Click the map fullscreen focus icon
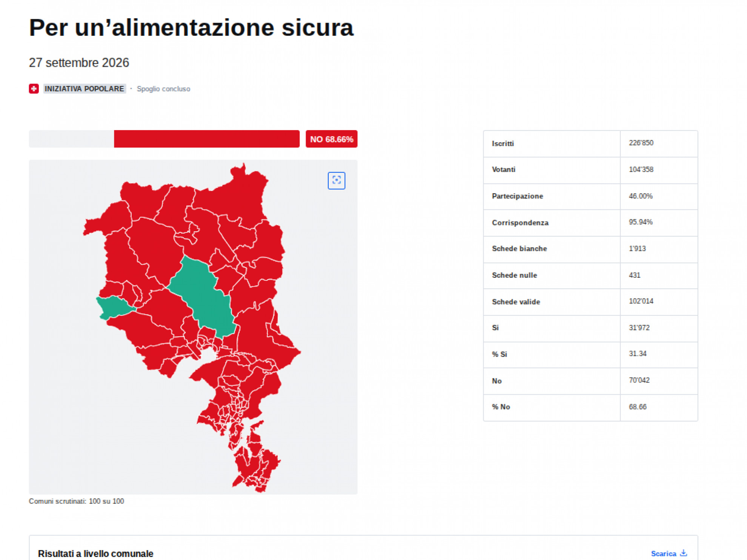 (x=337, y=180)
